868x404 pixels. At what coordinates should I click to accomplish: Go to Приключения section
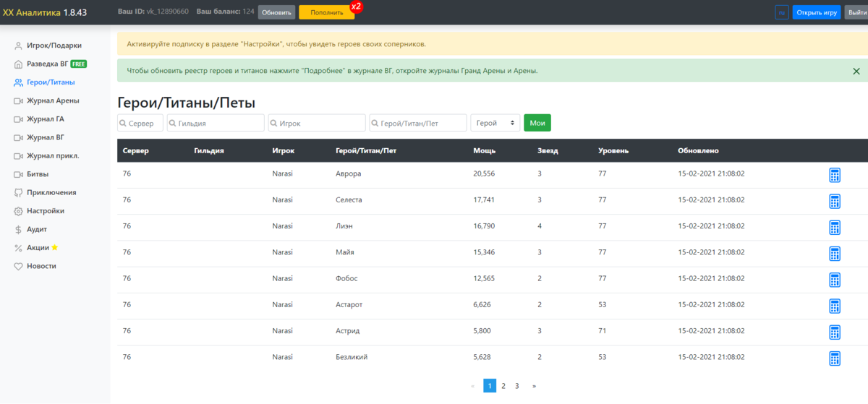coord(45,192)
